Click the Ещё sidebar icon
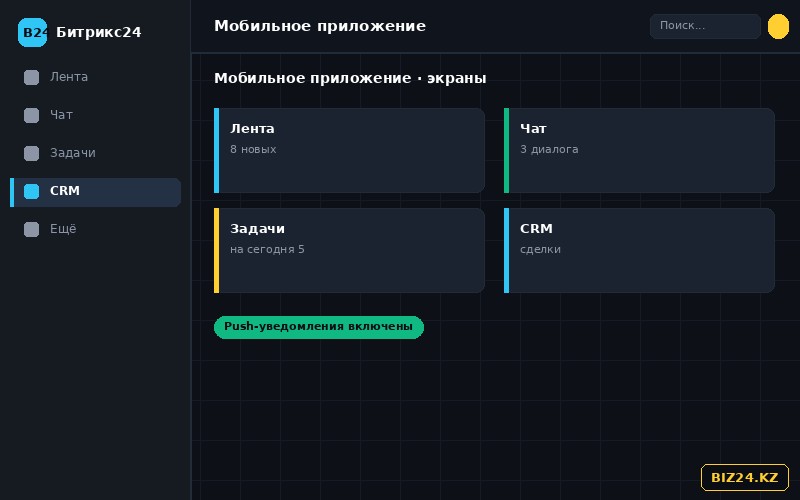The image size is (800, 500). pos(32,229)
